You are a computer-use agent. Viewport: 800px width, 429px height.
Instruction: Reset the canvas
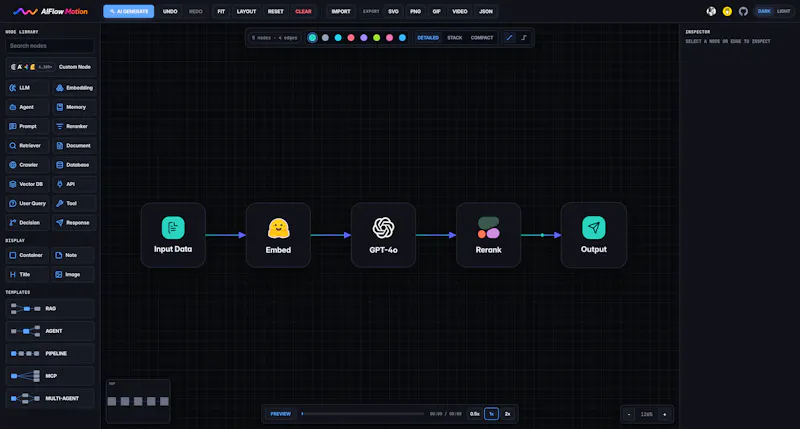point(276,11)
